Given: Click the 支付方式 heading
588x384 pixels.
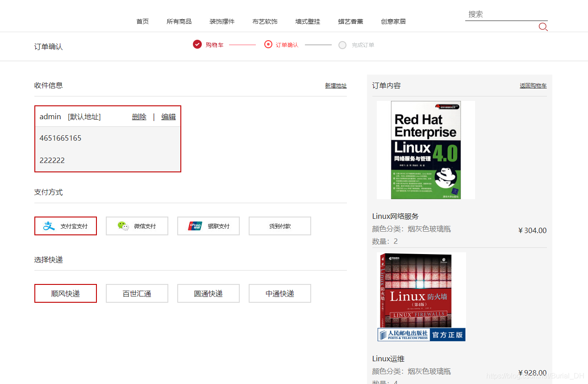Looking at the screenshot, I should point(49,192).
